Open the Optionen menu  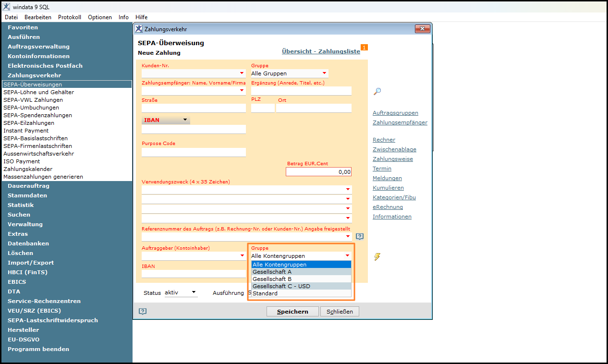[x=100, y=17]
